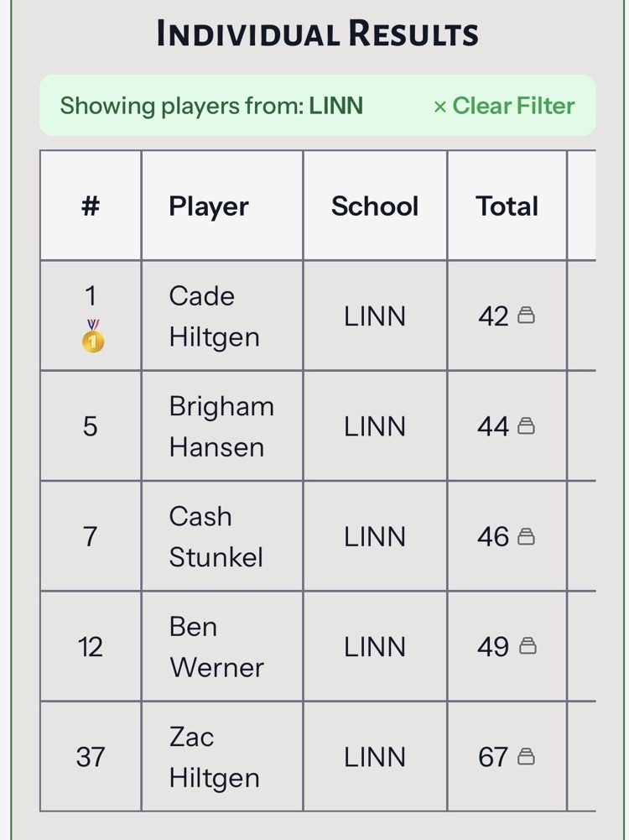629x840 pixels.
Task: Open scorecard icon beside Cade Hiltgen's 42
Action: pyautogui.click(x=527, y=316)
